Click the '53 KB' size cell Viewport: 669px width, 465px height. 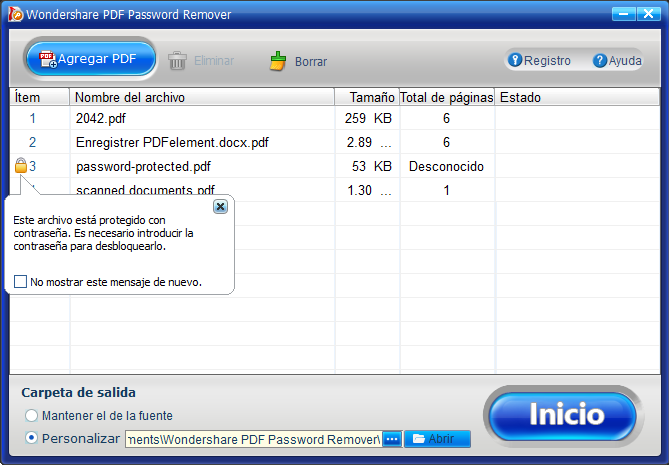coord(368,166)
